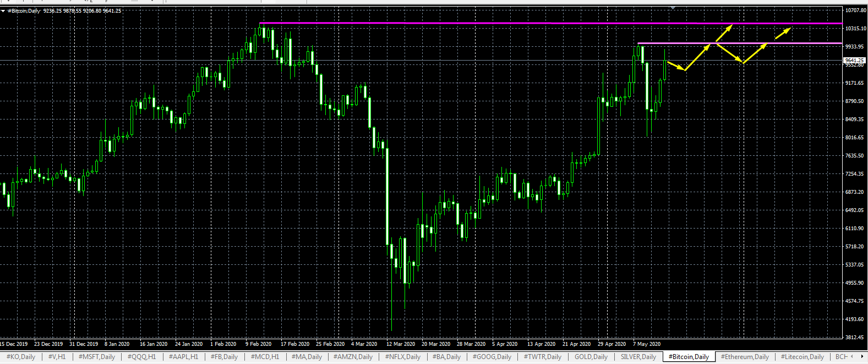The image size is (868, 364).
Task: Expand the #Bitcoin,Daily title triangle
Action: 3,10
